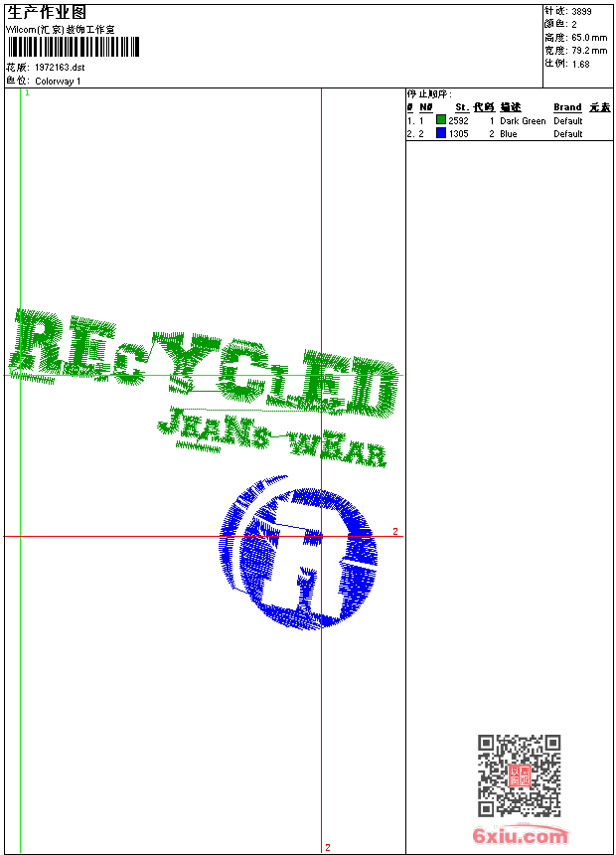
Task: Click the Dark Green description text
Action: (x=523, y=121)
